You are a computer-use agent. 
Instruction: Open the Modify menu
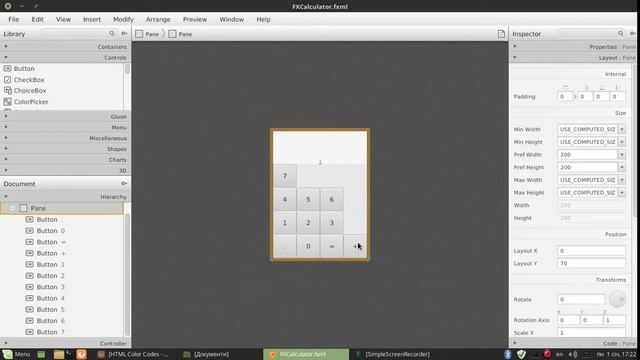click(123, 19)
